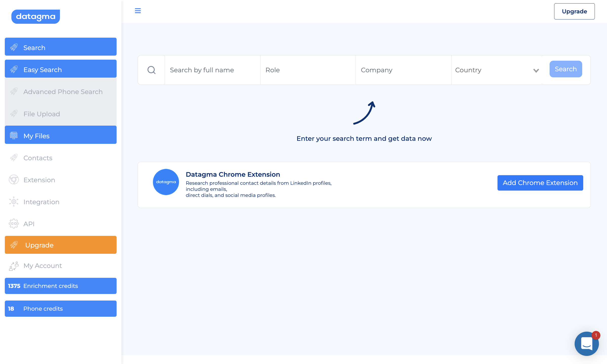
Task: Select File Upload from the sidebar
Action: click(x=41, y=114)
